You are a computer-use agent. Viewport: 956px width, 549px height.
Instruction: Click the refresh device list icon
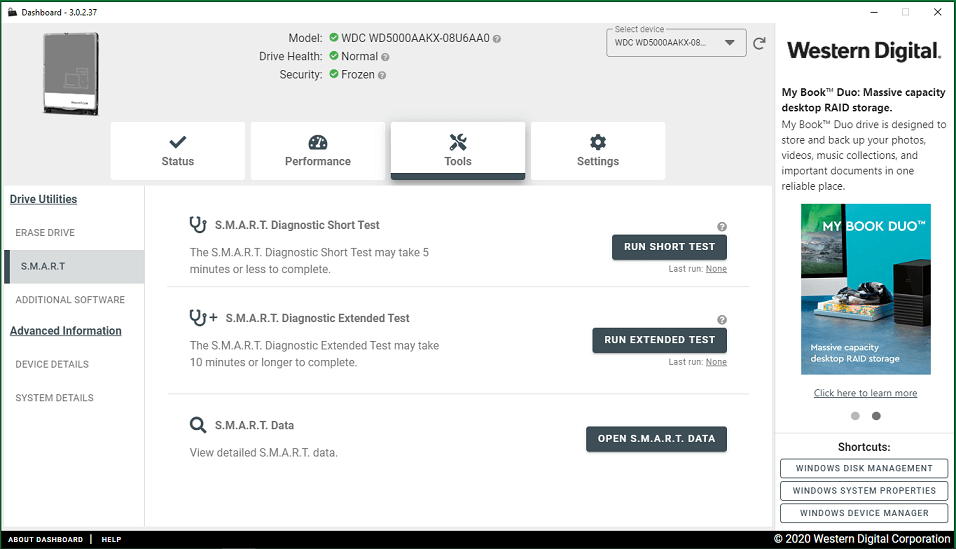[x=759, y=43]
